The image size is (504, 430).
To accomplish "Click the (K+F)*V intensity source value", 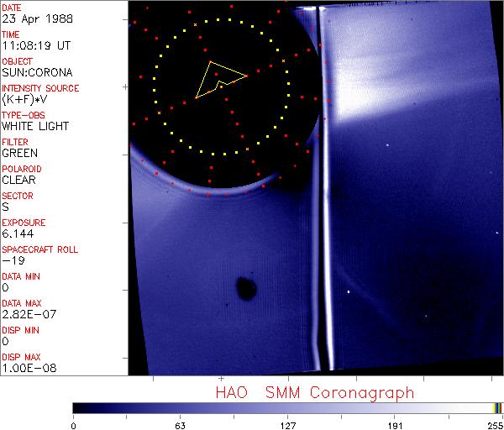I will tap(25, 99).
